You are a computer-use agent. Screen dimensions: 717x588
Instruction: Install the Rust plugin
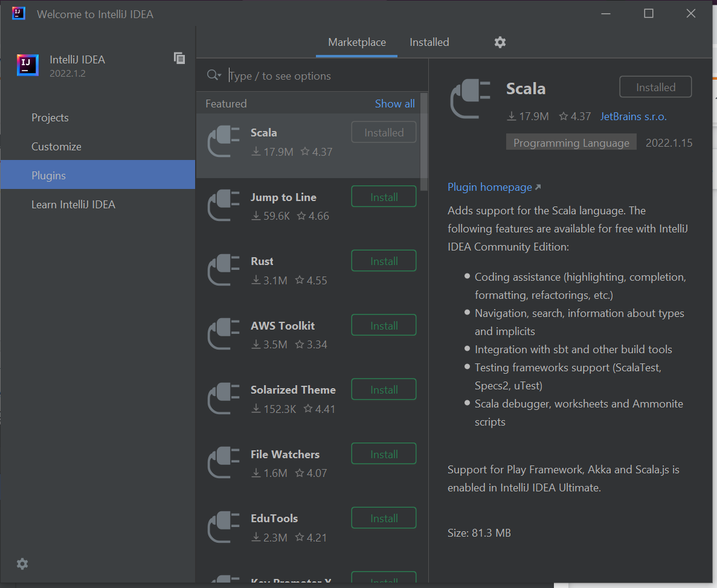pyautogui.click(x=384, y=260)
